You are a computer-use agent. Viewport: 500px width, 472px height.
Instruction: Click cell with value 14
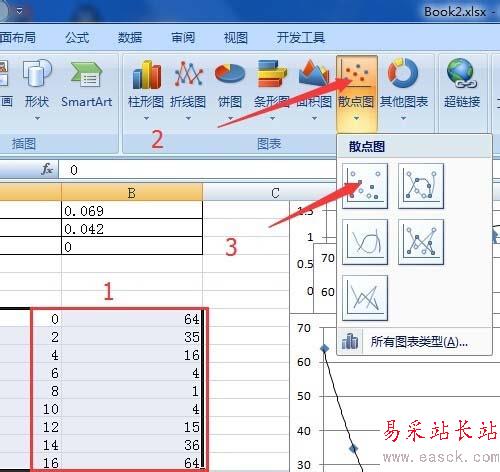coord(47,445)
